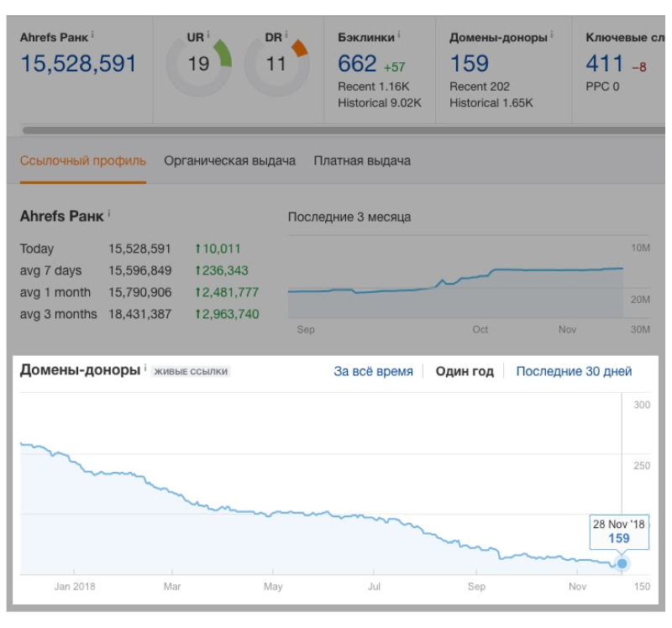Viewport: 672px width, 628px height.
Task: Open the 411 keywords count link
Action: [605, 64]
